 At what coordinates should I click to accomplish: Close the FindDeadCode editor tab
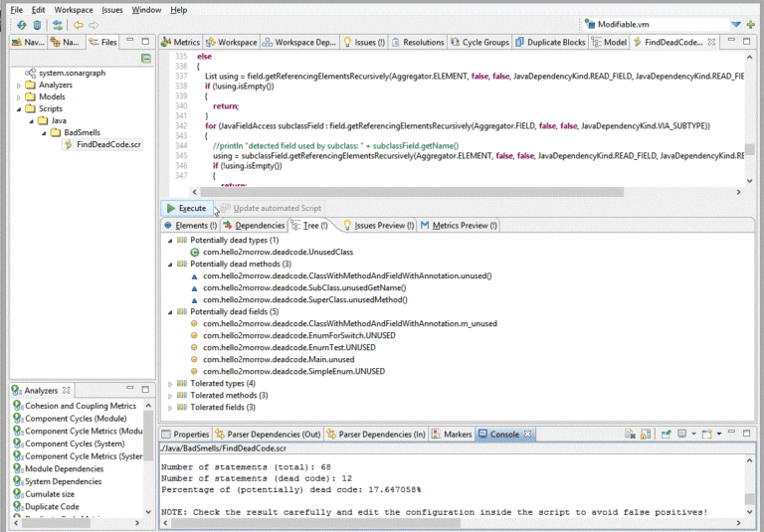coord(711,42)
